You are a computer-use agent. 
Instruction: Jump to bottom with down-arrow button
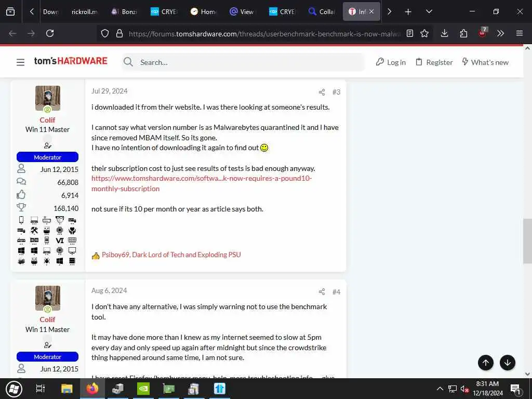click(x=508, y=363)
